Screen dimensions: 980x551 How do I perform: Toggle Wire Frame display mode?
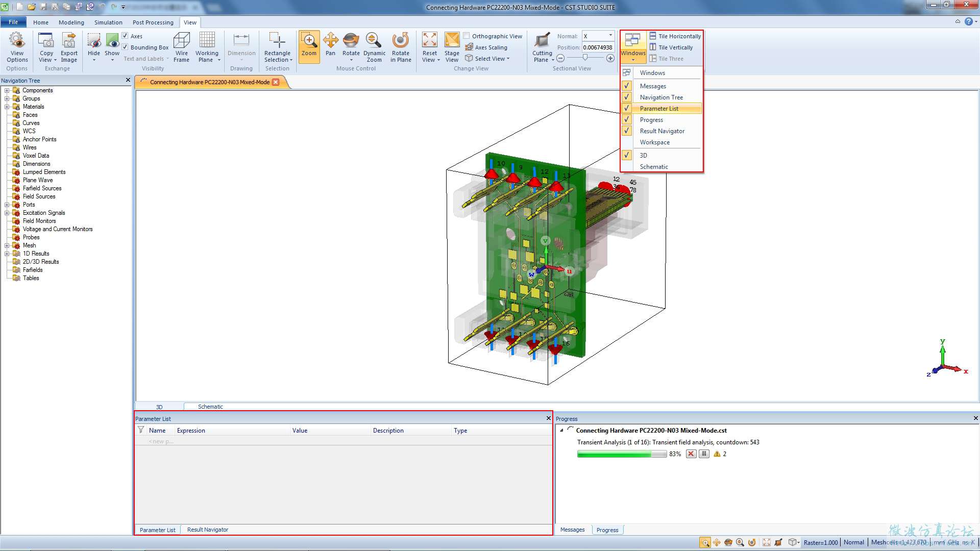tap(181, 47)
